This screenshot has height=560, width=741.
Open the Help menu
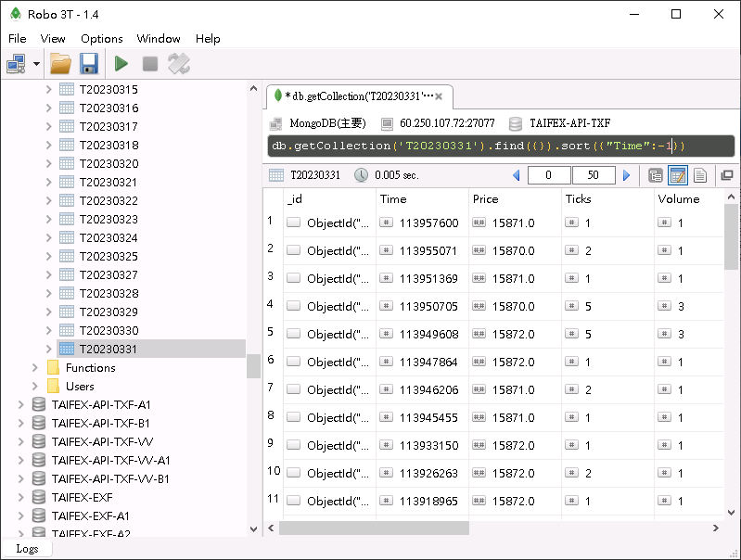[x=208, y=39]
